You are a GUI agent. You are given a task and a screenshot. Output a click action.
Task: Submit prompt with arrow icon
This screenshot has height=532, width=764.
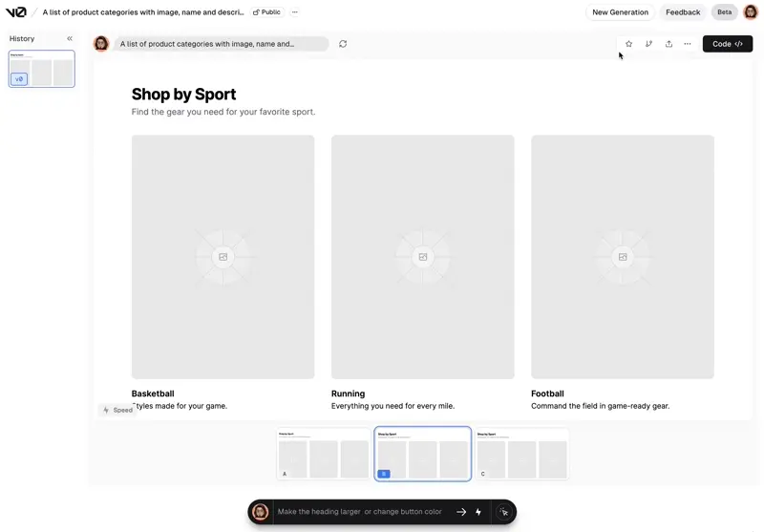pyautogui.click(x=461, y=512)
